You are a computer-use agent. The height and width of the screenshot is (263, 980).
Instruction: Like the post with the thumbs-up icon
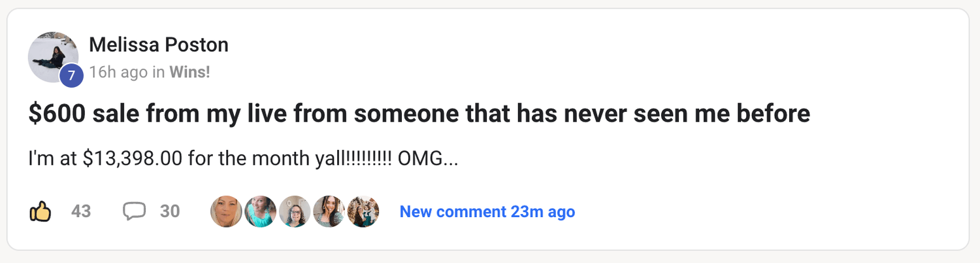41,211
